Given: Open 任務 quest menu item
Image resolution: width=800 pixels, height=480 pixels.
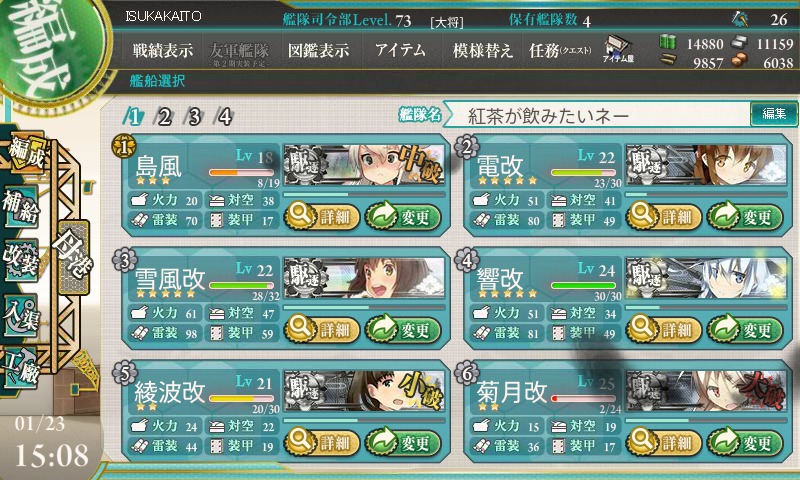Looking at the screenshot, I should (x=560, y=50).
